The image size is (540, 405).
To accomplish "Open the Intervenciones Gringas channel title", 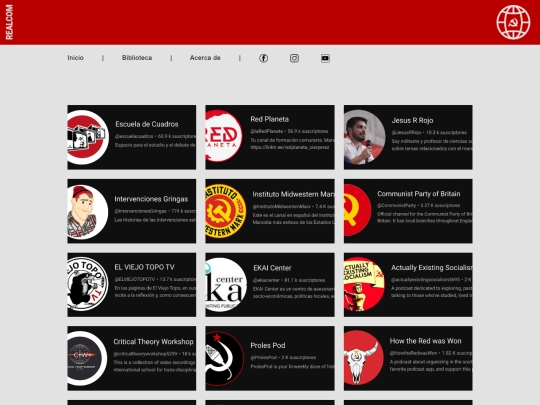I will (151, 199).
